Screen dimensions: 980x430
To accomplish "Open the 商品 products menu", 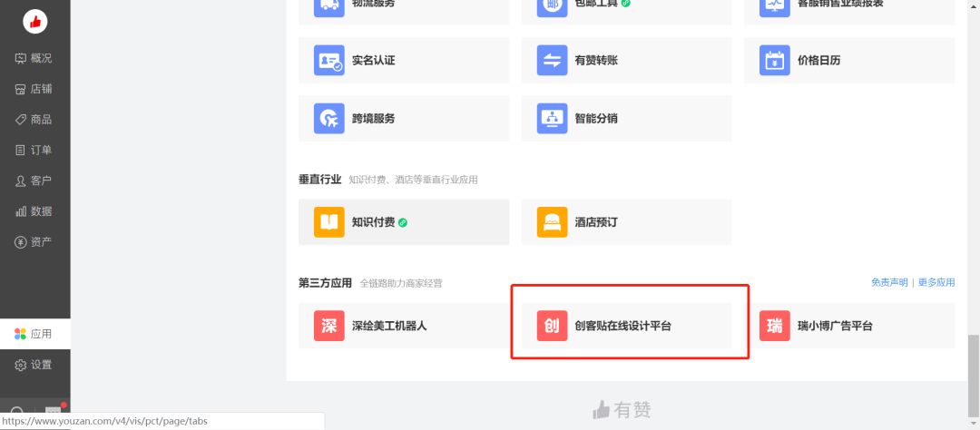I will point(35,120).
